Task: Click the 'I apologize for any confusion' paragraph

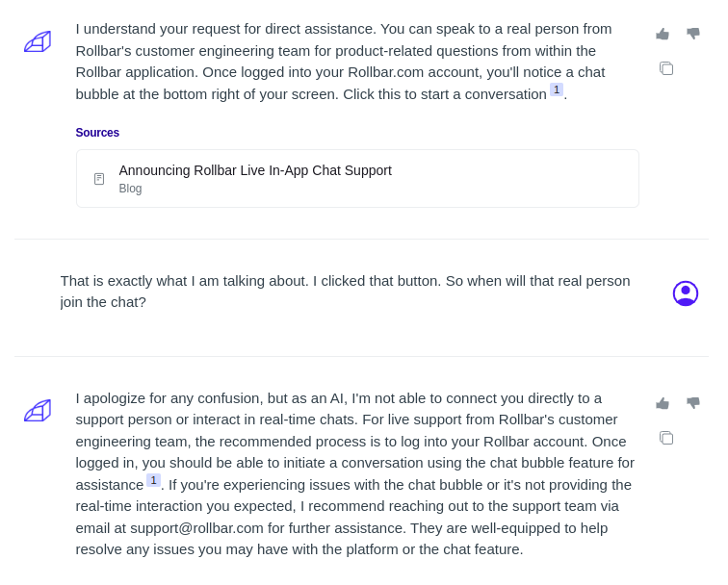Action: tap(355, 473)
